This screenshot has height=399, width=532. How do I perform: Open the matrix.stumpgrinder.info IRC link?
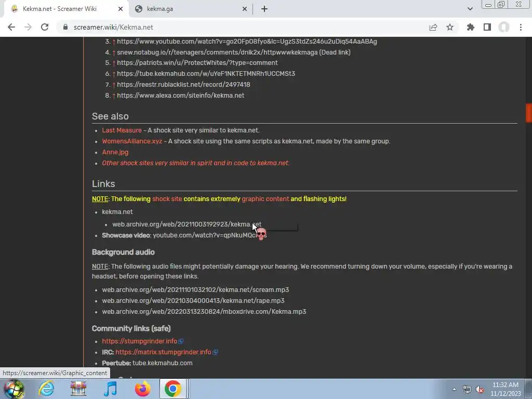click(x=163, y=352)
